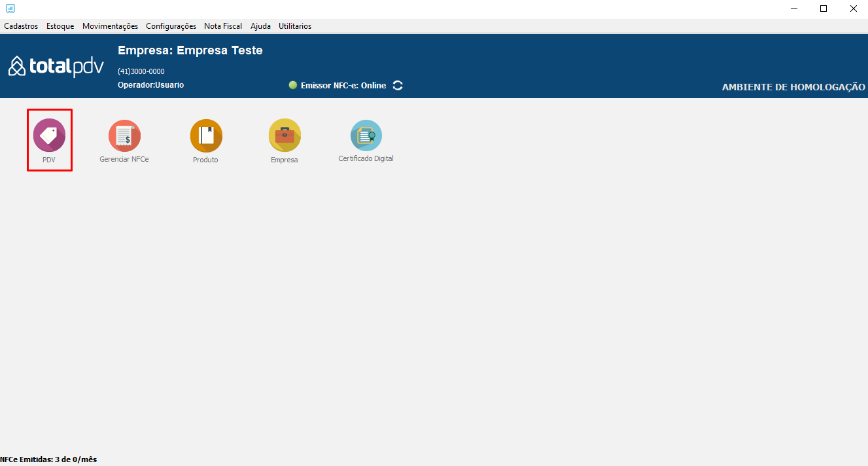Open the Movimentações menu
Screen dimensions: 868x466
(x=110, y=26)
